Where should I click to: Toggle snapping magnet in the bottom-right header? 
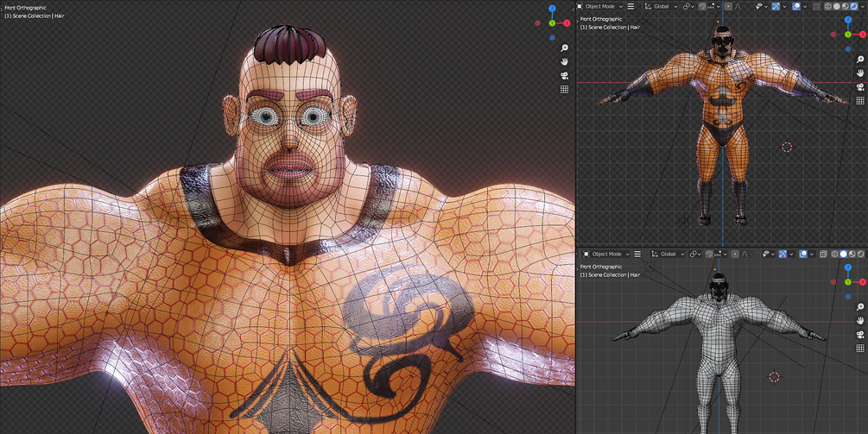pyautogui.click(x=708, y=255)
